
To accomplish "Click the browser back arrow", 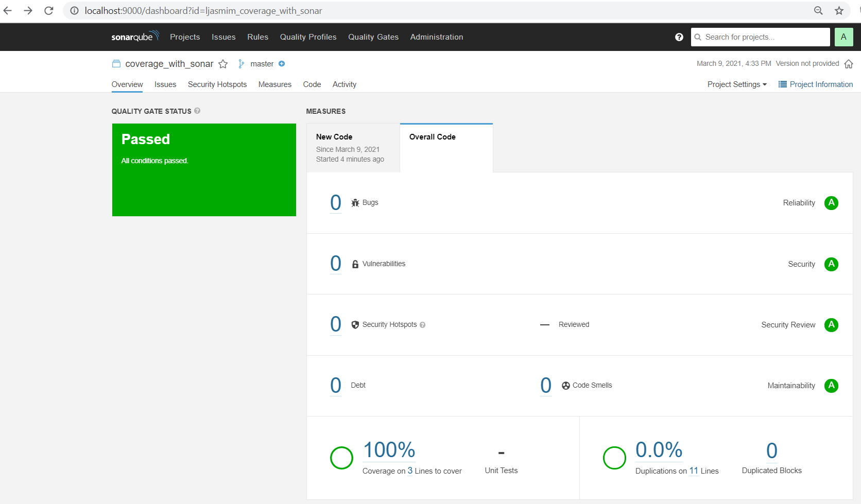I will (x=8, y=11).
